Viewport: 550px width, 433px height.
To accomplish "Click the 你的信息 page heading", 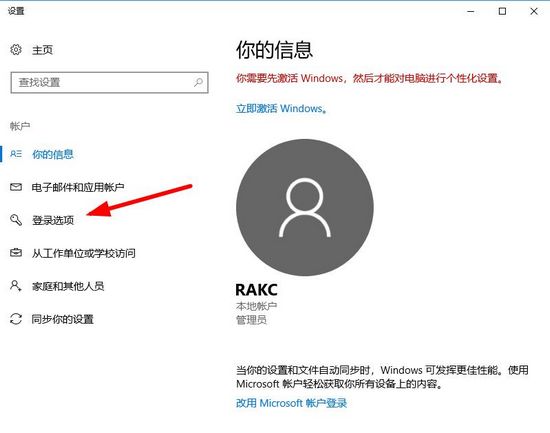I will tap(274, 50).
